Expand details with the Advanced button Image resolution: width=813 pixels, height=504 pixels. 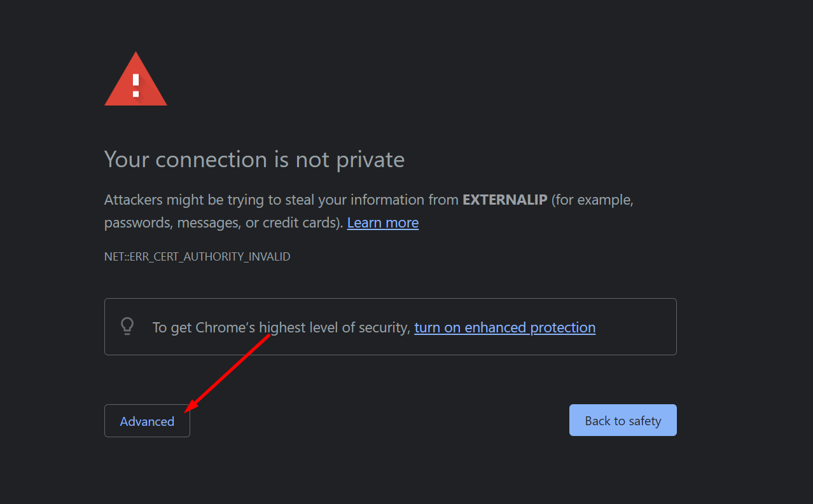(147, 421)
